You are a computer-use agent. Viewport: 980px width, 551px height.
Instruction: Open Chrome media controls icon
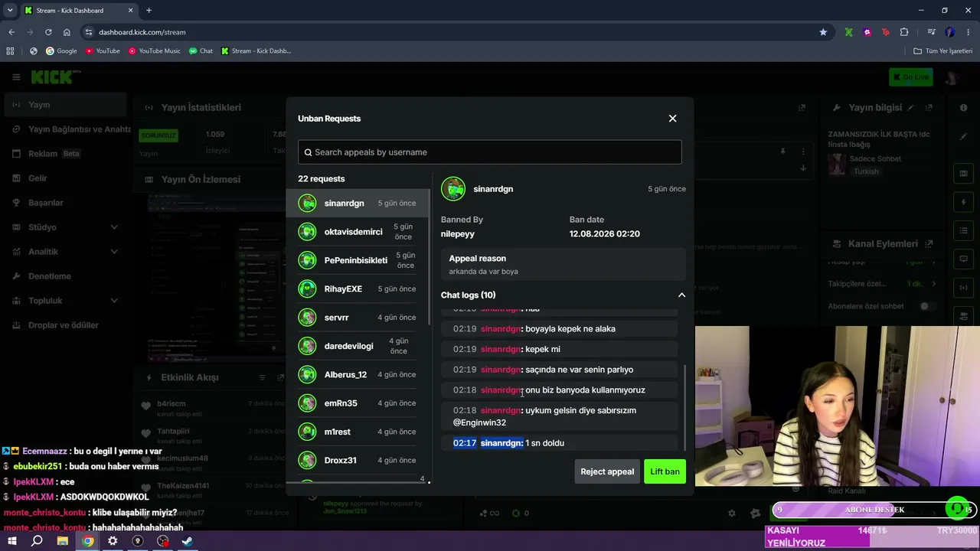931,32
